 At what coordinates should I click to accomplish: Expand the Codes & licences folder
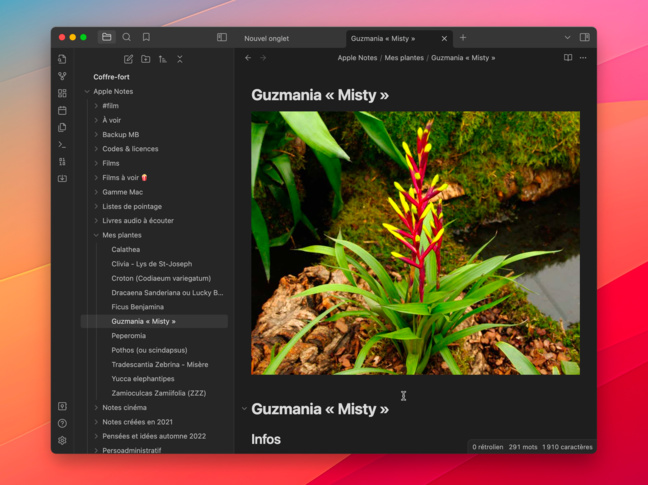96,149
